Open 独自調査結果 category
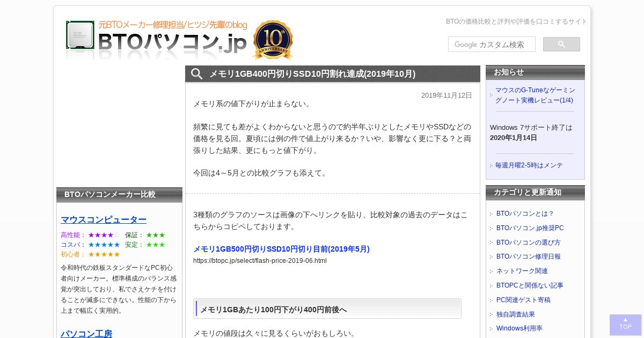Viewport: 644px width, 338px height. point(516,314)
